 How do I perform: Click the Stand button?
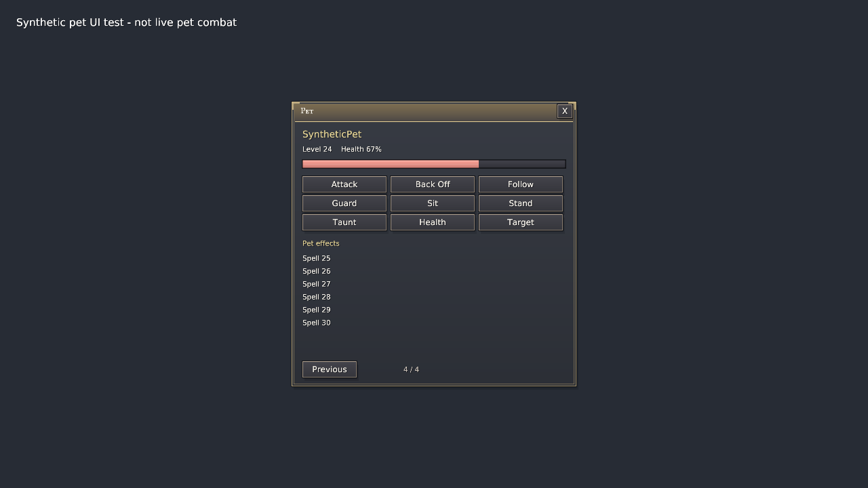[x=521, y=203]
